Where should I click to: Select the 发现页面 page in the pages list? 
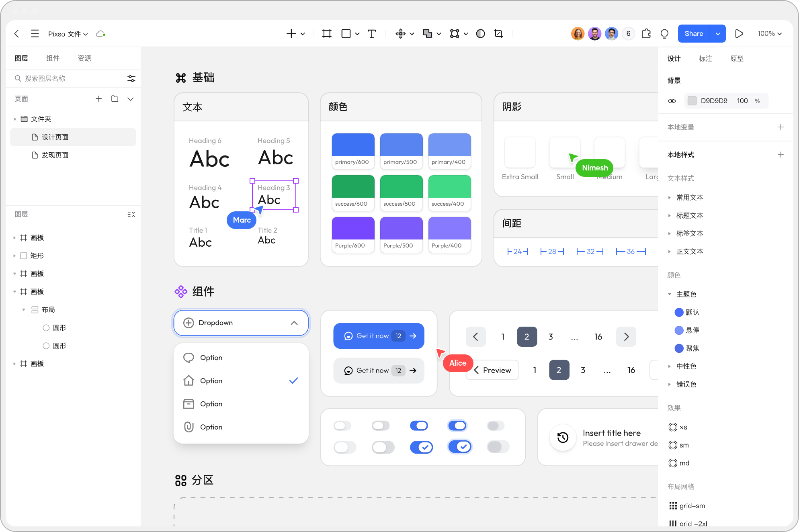(x=55, y=155)
